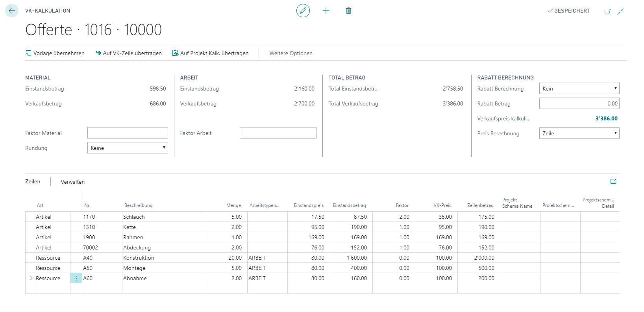Open page in new window icon
644x312 pixels.
(607, 11)
